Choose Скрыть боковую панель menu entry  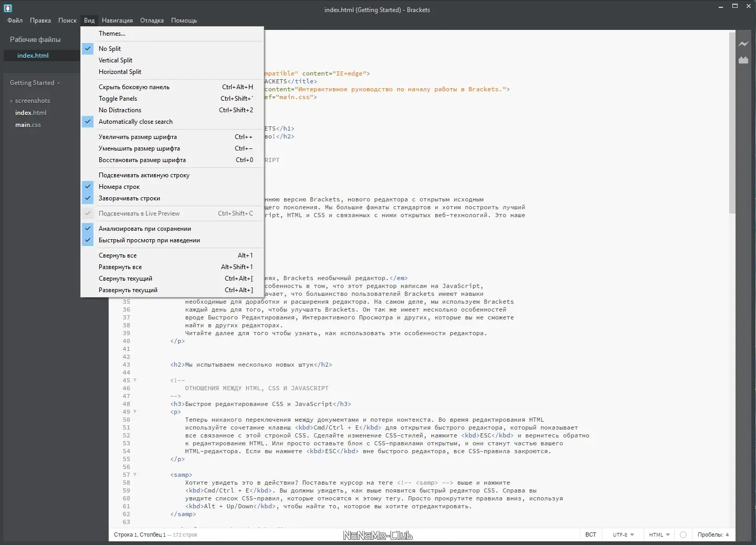tap(172, 87)
